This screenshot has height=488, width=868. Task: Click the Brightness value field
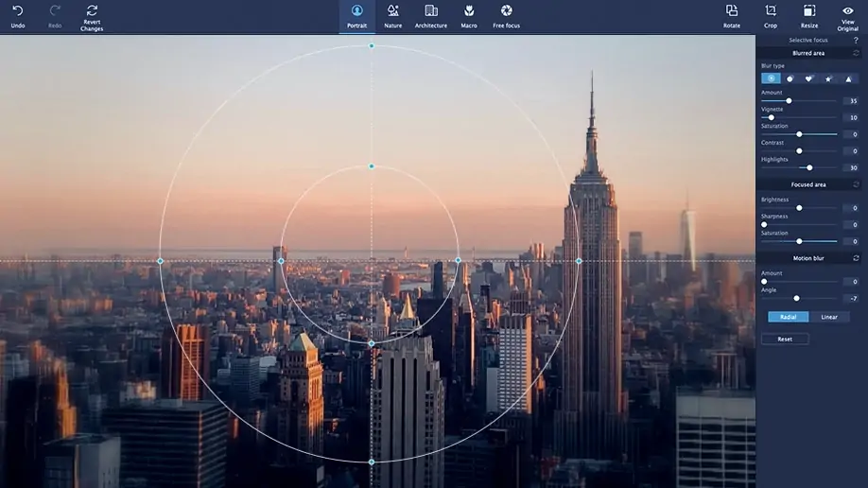851,208
